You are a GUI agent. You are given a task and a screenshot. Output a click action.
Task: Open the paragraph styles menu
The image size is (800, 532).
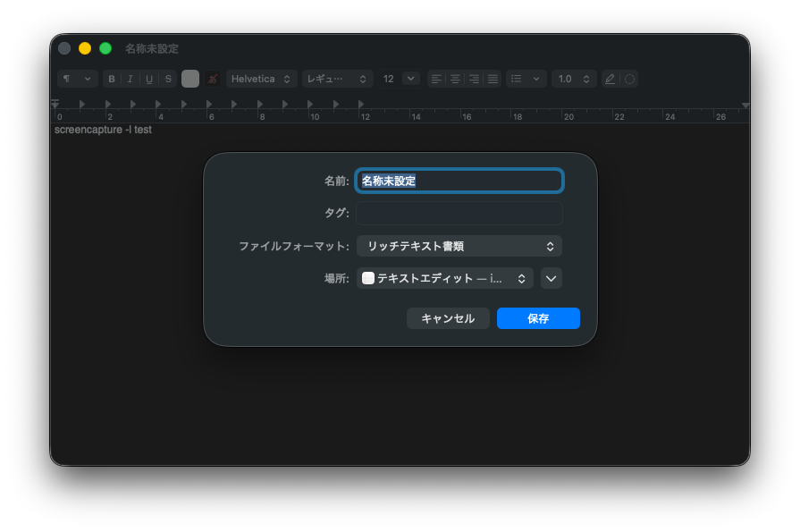pos(77,79)
